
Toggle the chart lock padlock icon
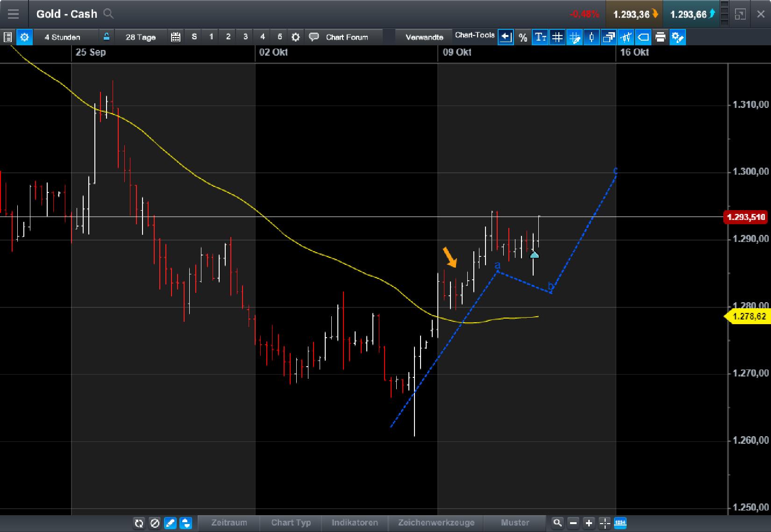(x=106, y=37)
